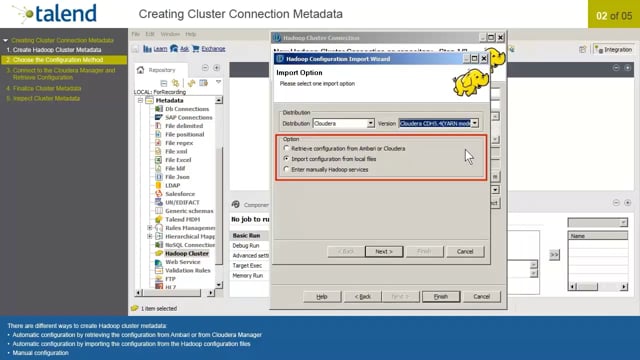Click the Salesforce icon in tree
Viewport: 640px width, 360px height.
point(158,194)
